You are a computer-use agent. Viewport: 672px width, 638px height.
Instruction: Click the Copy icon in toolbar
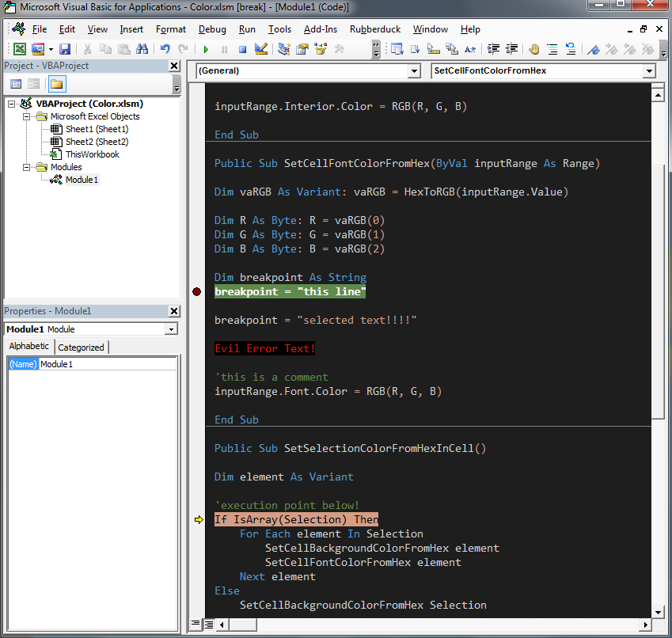pyautogui.click(x=105, y=49)
